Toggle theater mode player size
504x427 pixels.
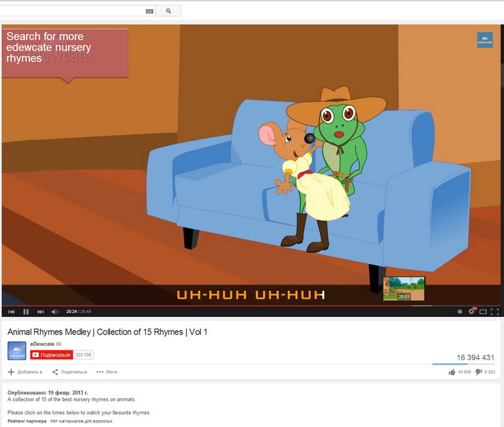pyautogui.click(x=482, y=312)
